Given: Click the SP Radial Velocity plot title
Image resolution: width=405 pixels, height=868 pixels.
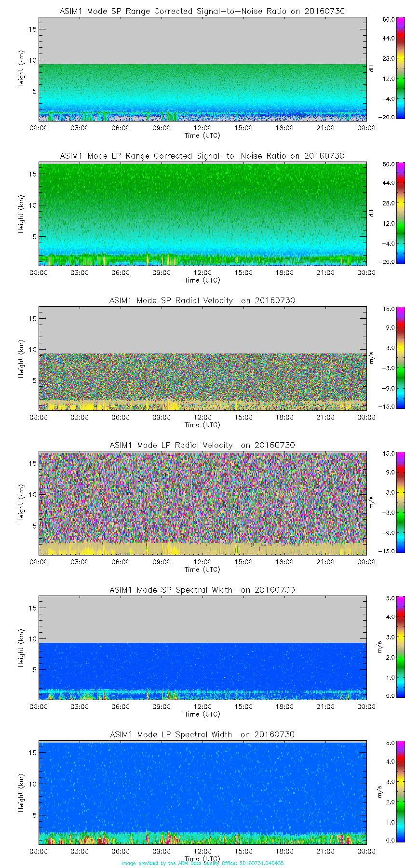Looking at the screenshot, I should pos(202,300).
